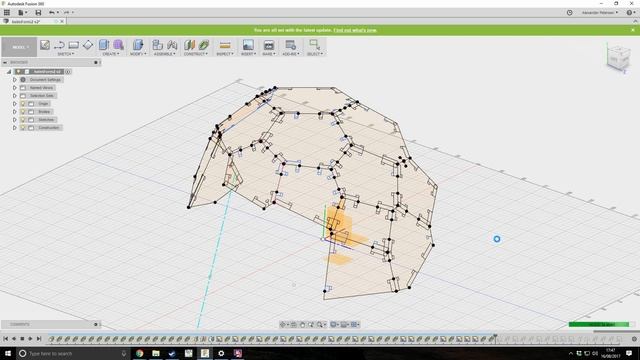Open the File menu icon

(x=21, y=12)
